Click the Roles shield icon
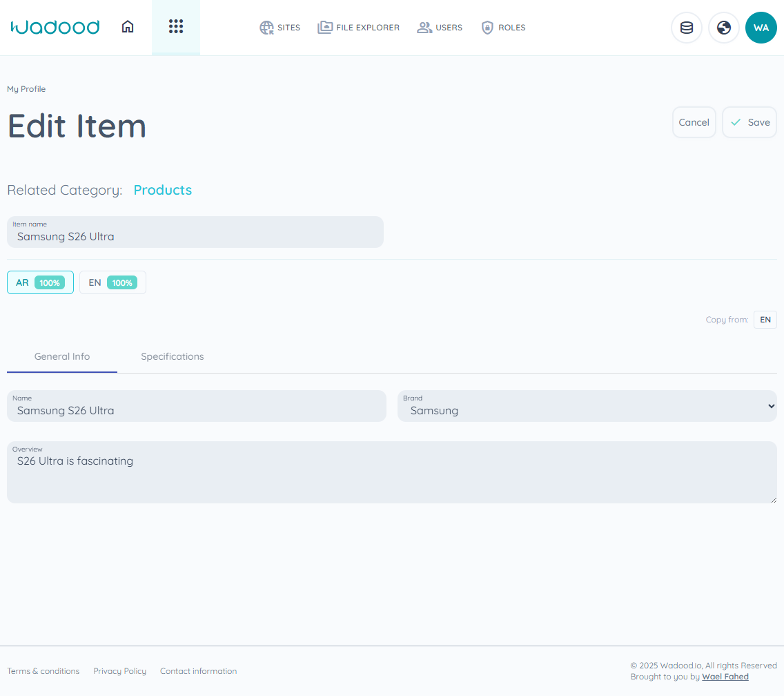The height and width of the screenshot is (696, 784). [x=487, y=28]
